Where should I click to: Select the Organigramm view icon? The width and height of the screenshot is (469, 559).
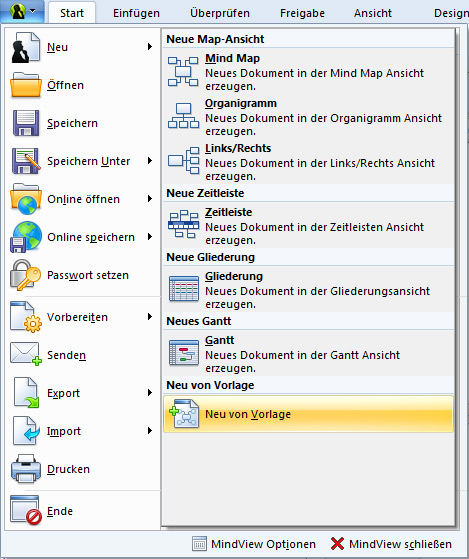click(x=183, y=116)
